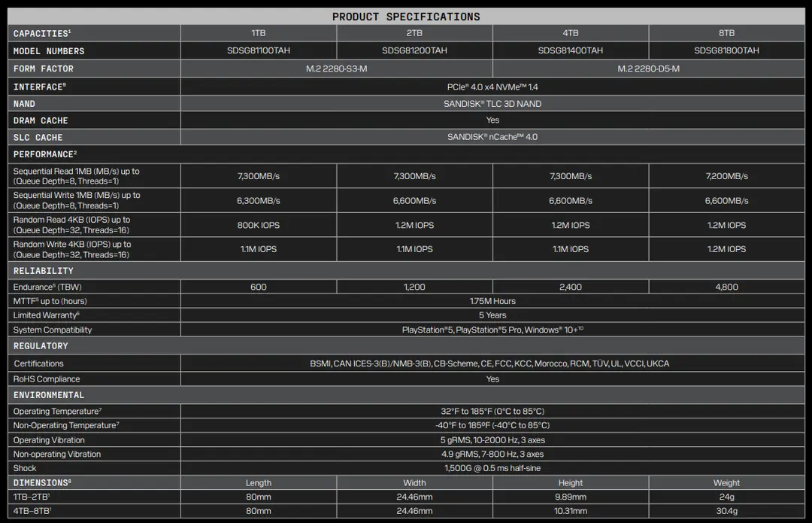
Task: Click the PlayStation 5 system compatibility text
Action: [x=492, y=330]
